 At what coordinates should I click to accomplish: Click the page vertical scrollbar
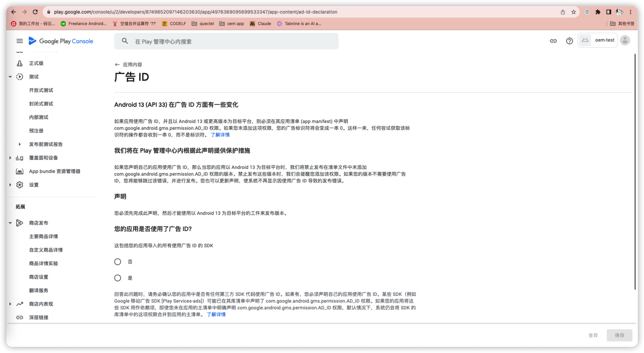click(635, 172)
